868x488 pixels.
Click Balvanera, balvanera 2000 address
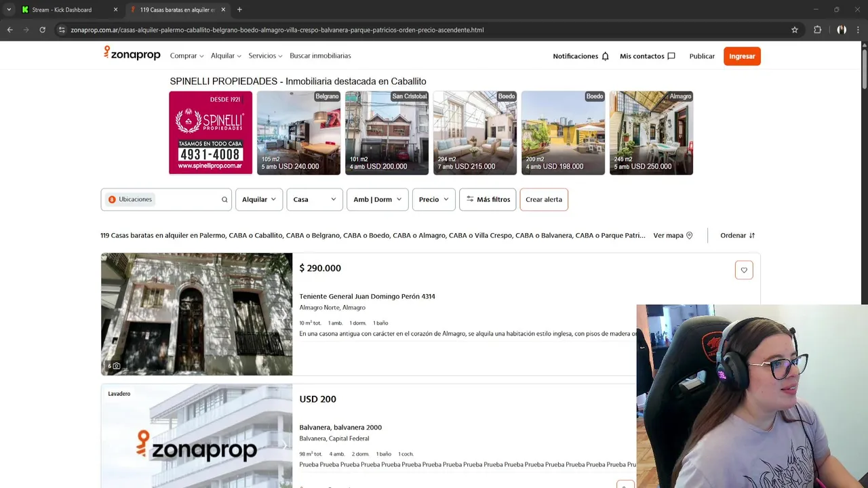pos(340,428)
